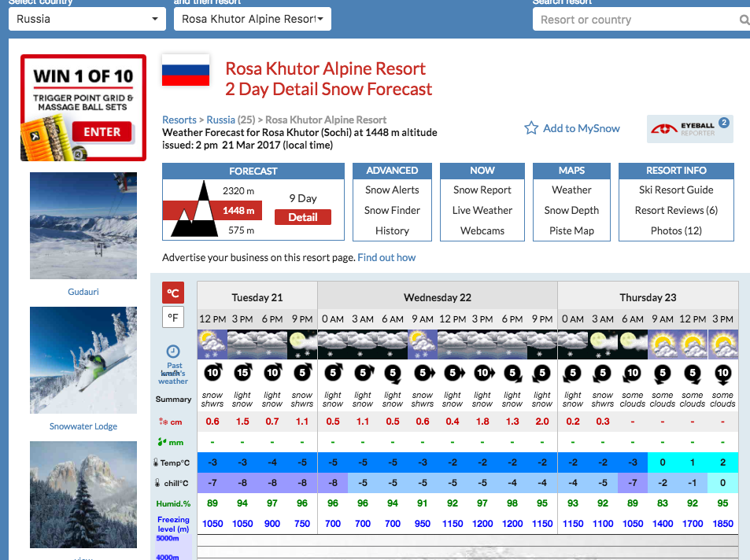Open Snow Finder
Viewport: 750px width, 560px height.
392,211
